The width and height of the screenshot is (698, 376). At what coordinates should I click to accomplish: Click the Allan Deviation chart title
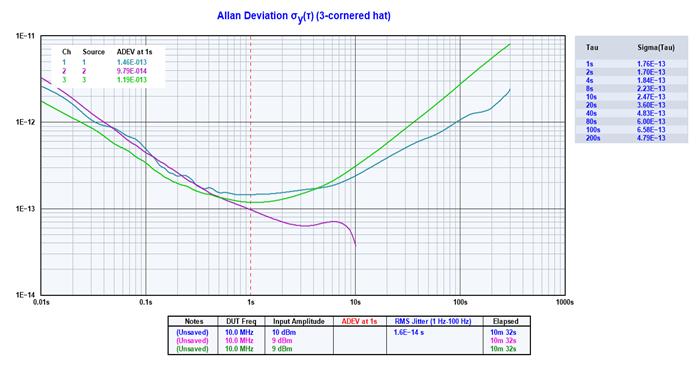coord(304,16)
